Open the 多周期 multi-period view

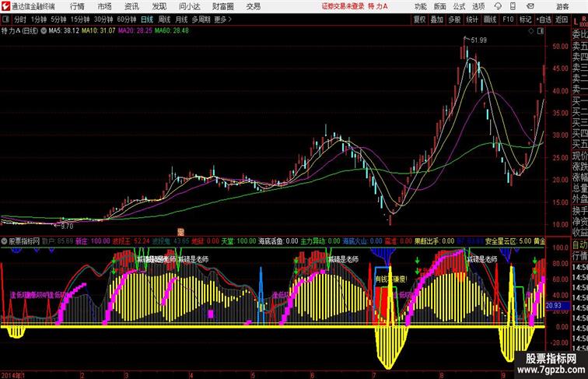201,19
